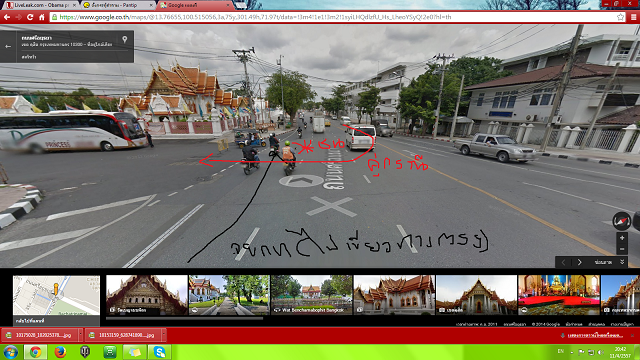640x360 pixels.
Task: Reload the page with the refresh icon
Action: 30,17
